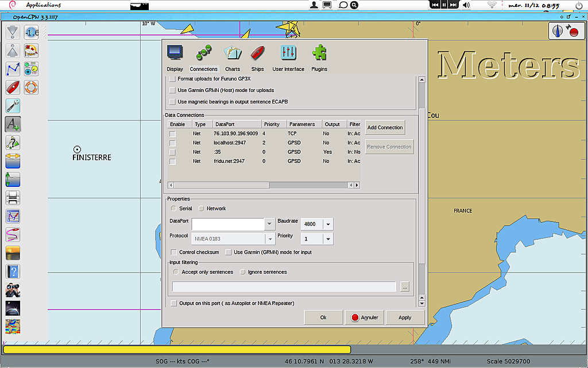Click the printer icon in left toolbar

pos(13,198)
